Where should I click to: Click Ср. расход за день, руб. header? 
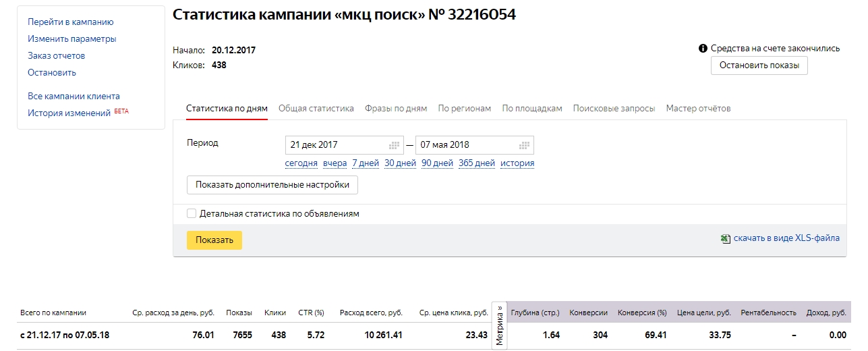(x=173, y=313)
